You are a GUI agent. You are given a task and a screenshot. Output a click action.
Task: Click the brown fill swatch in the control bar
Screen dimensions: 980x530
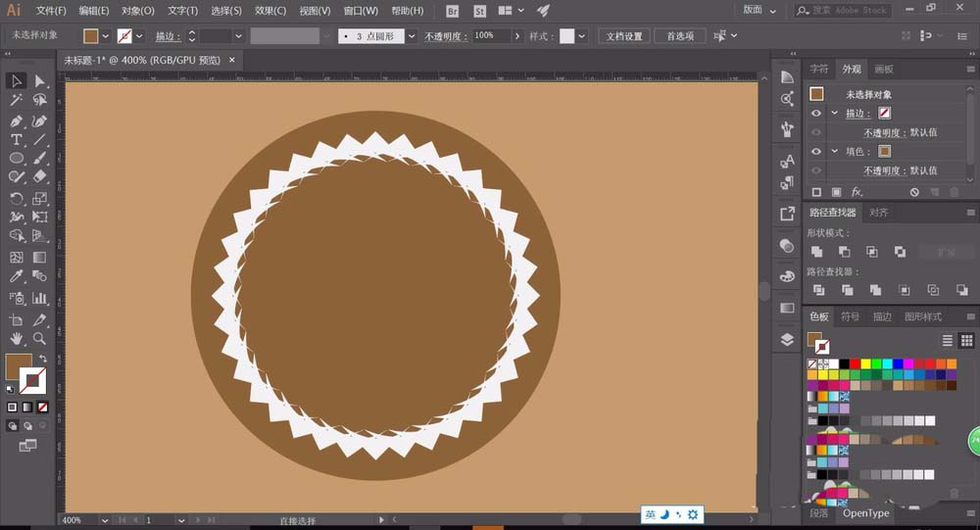[91, 36]
